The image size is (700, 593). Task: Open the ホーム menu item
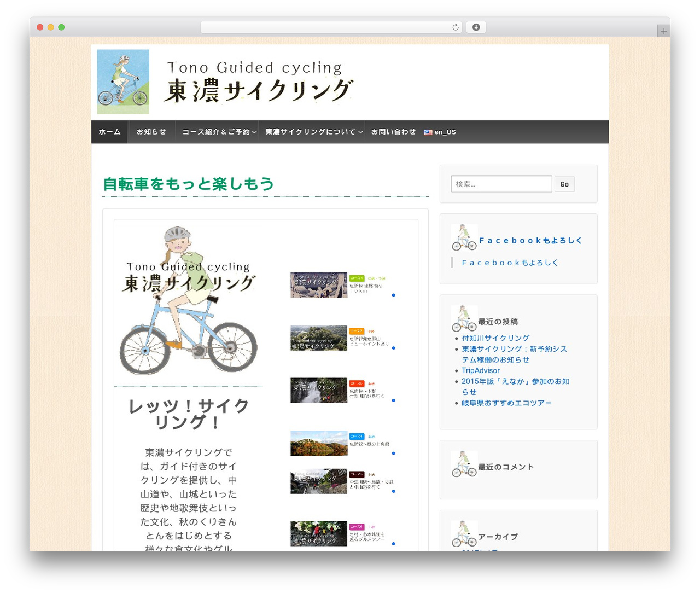(x=109, y=132)
